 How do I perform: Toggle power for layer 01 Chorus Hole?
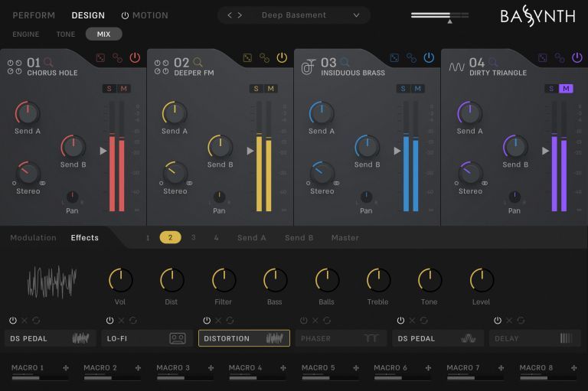tap(135, 58)
